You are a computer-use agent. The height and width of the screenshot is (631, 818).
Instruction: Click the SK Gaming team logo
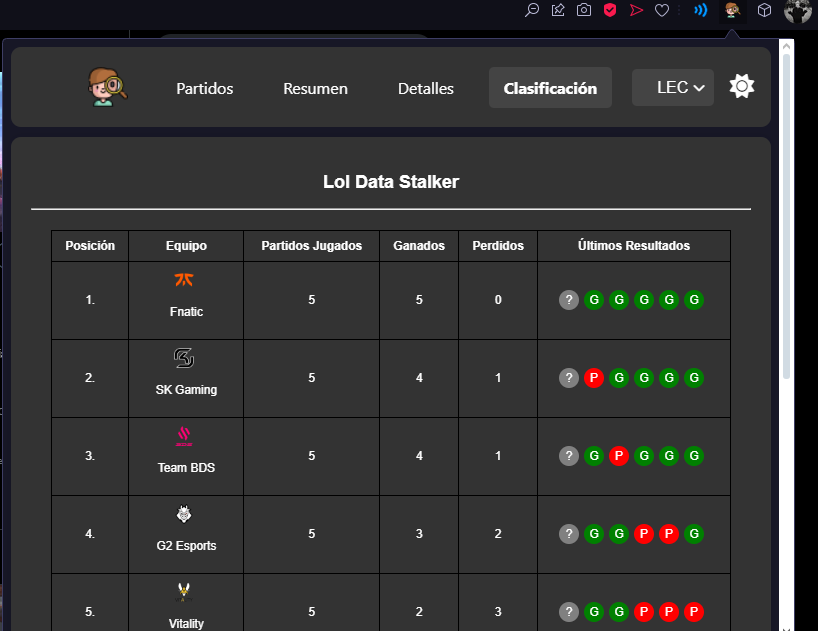click(184, 358)
